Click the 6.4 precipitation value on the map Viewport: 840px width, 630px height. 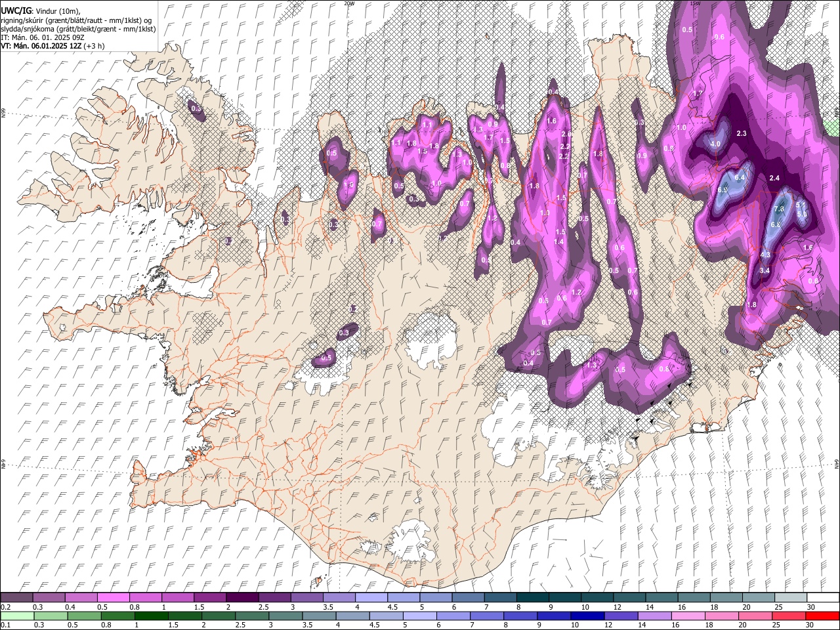740,177
